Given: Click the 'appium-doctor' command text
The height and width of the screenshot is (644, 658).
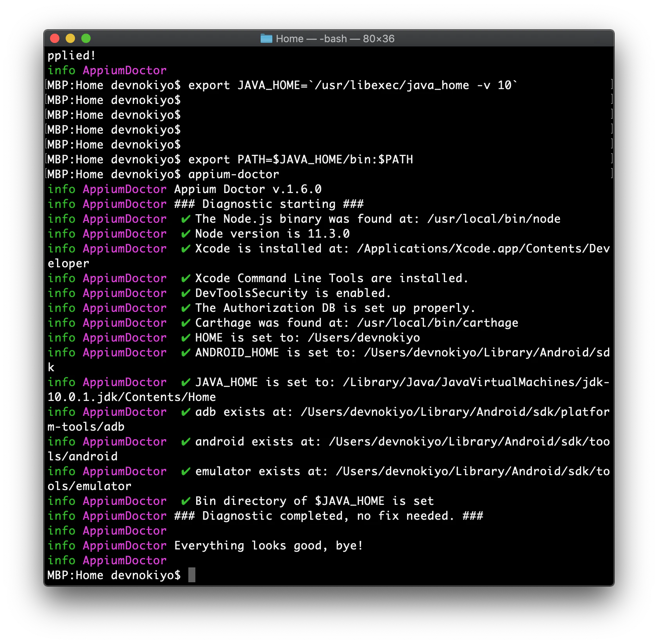Looking at the screenshot, I should coord(234,174).
